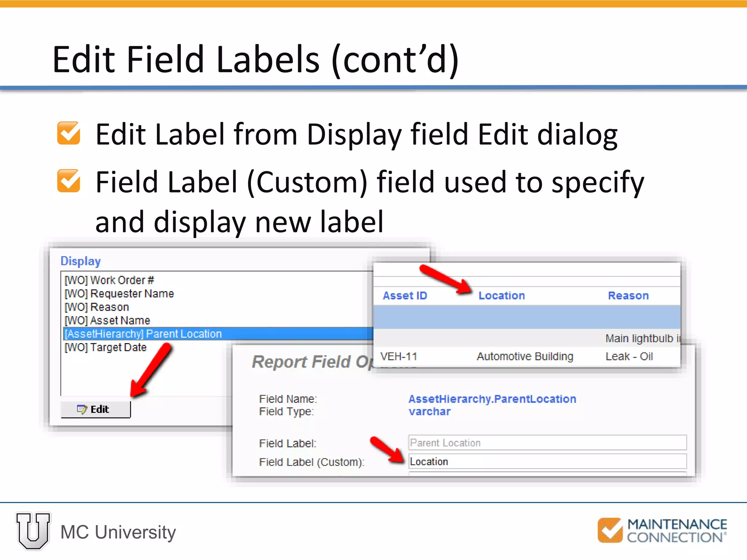Select [WO] Asset Name list entry
The width and height of the screenshot is (747, 560).
[x=107, y=320]
